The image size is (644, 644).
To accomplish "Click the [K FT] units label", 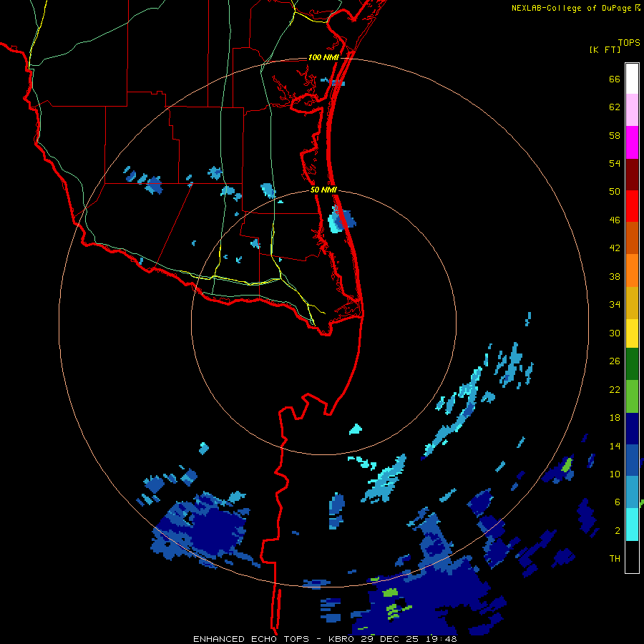I will [x=605, y=49].
